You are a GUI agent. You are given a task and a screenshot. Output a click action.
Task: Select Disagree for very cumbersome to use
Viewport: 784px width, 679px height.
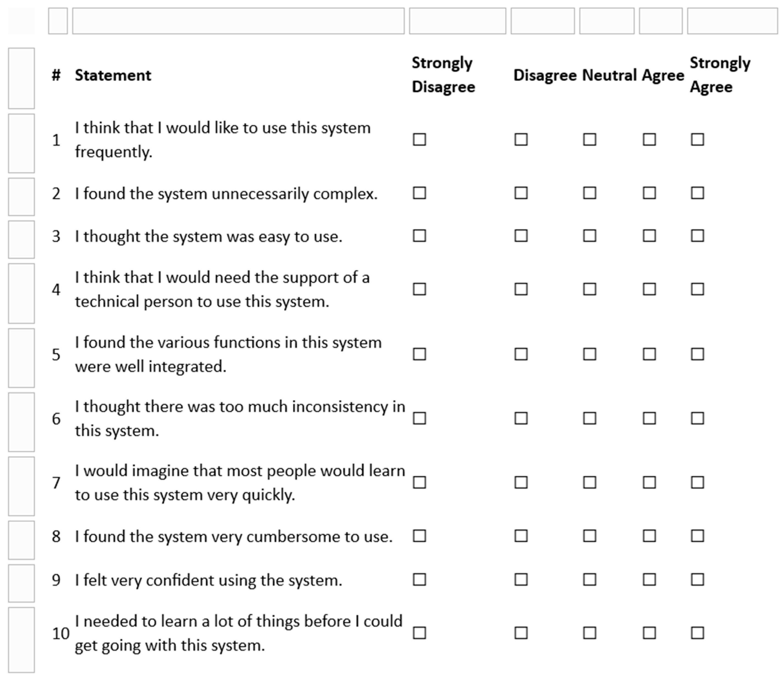point(521,536)
